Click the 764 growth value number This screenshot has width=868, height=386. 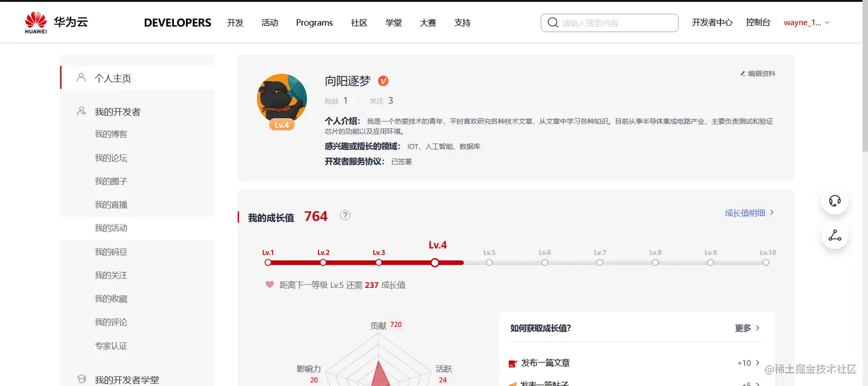pos(316,216)
